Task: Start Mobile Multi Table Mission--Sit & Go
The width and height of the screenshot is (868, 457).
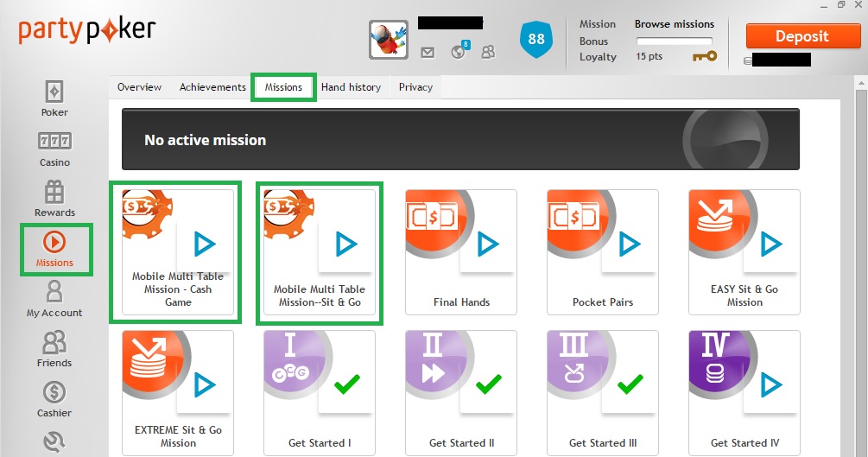Action: (346, 244)
